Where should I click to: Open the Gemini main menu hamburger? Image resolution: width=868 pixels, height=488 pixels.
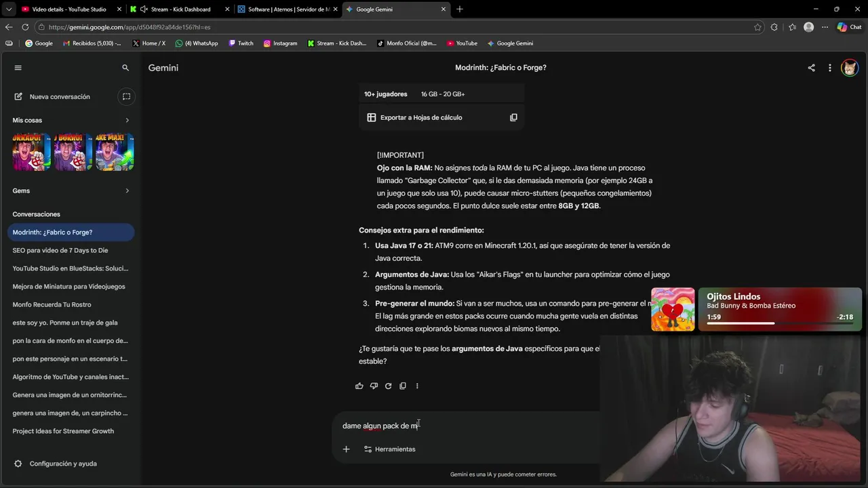(x=18, y=68)
